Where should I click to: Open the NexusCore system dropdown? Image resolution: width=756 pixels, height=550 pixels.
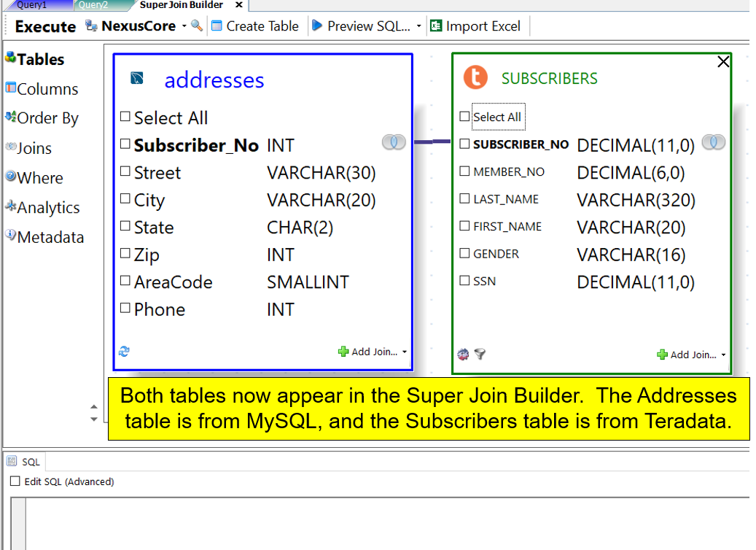coord(184,26)
